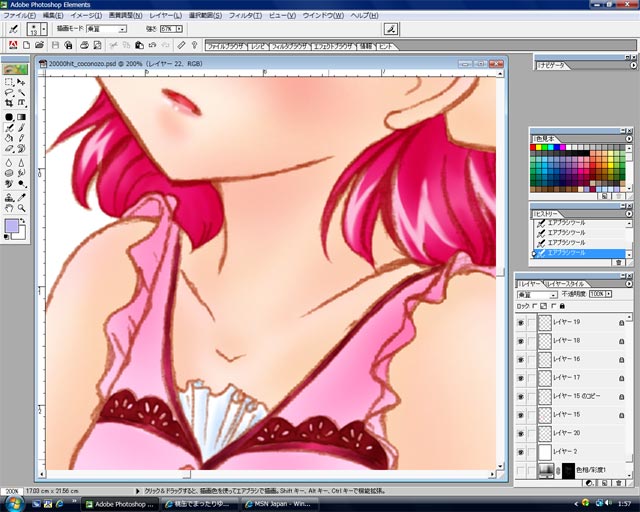640x512 pixels.
Task: Click the Open folder icon in toolbar
Action: coord(39,45)
